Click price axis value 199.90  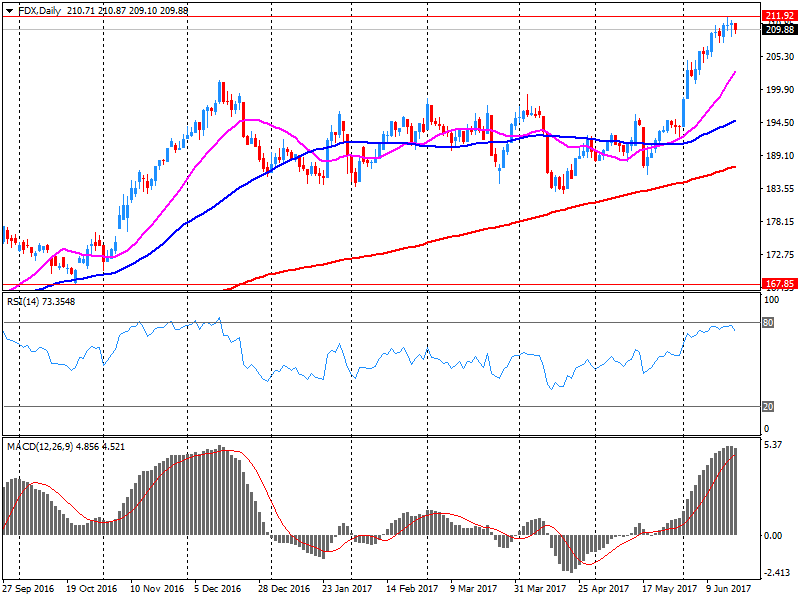[780, 90]
